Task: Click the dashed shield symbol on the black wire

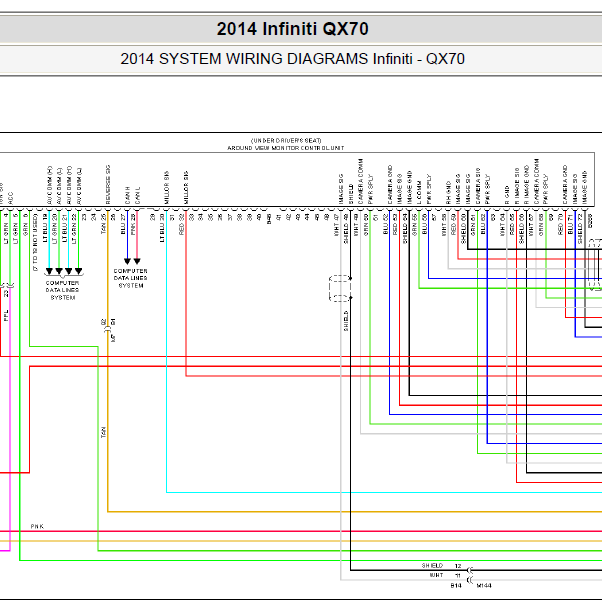Action: point(340,288)
